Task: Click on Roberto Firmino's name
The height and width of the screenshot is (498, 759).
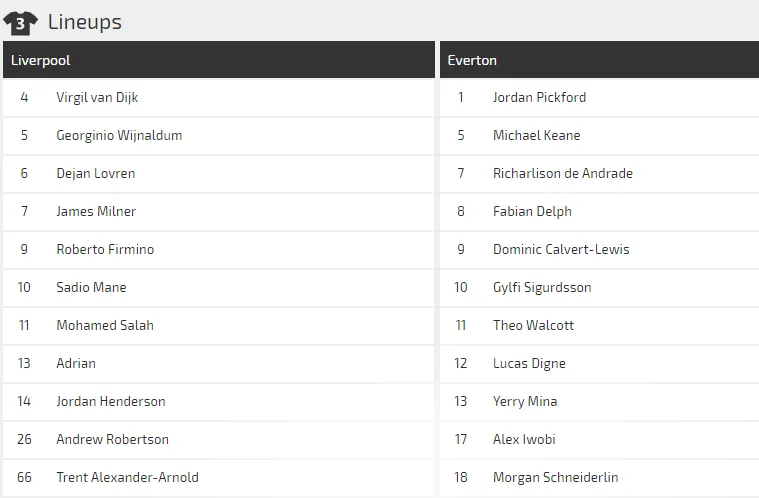Action: [105, 249]
